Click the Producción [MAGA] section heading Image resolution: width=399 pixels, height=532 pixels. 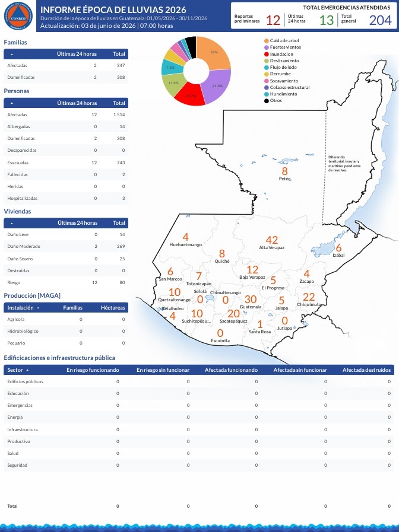pos(32,295)
